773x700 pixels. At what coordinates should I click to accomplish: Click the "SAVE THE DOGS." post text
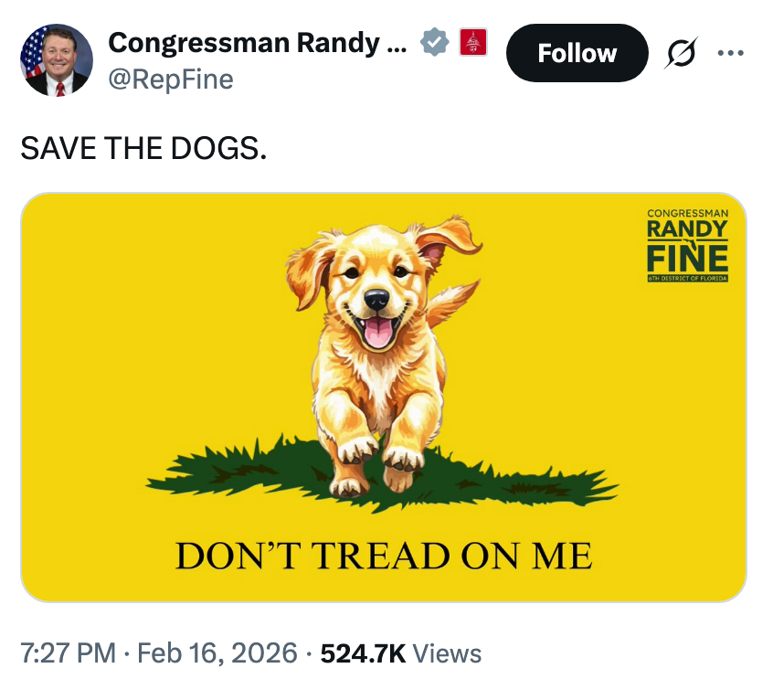click(144, 147)
